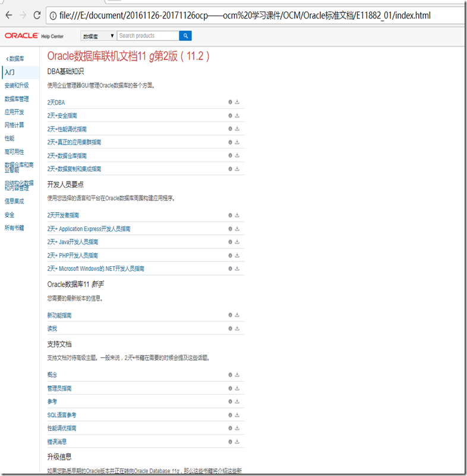Click info icon in 管理员指南 row
This screenshot has width=467, height=476.
click(x=230, y=389)
